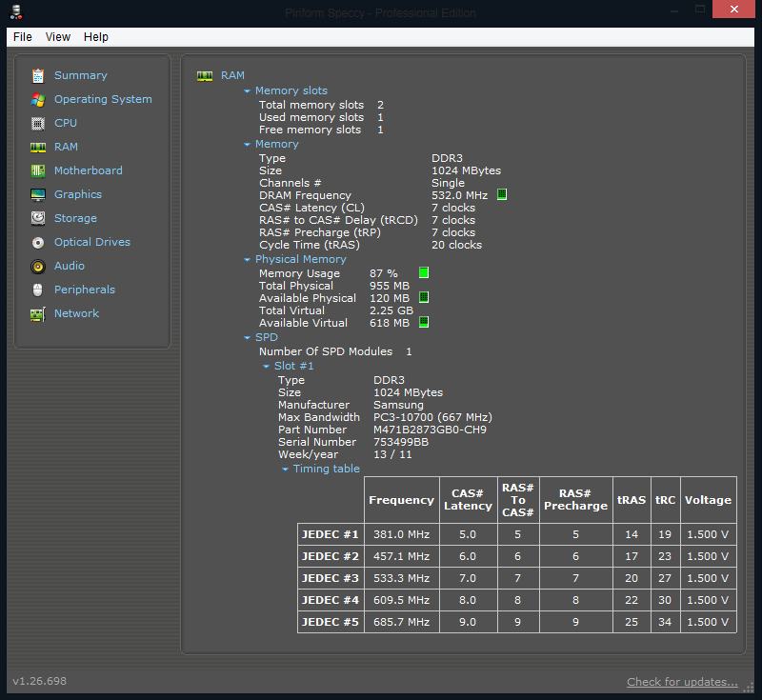Screen dimensions: 762x700
Task: Open the View menu
Action: point(58,37)
